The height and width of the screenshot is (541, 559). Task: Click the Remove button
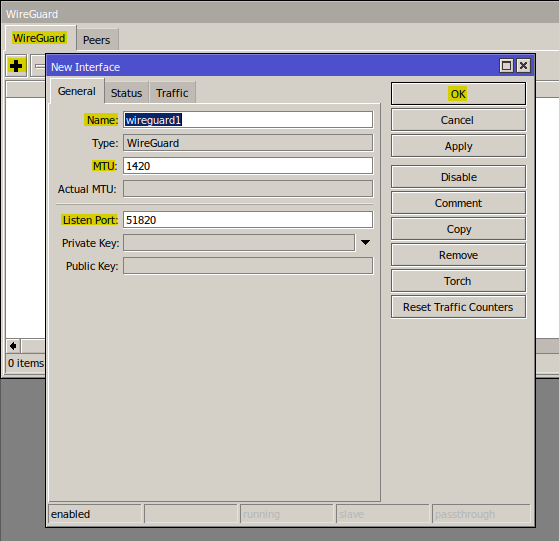458,255
